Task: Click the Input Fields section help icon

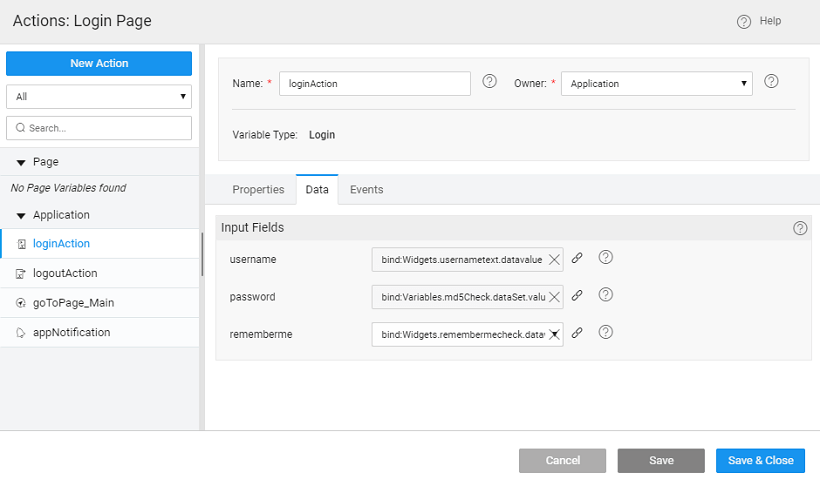Action: coord(800,228)
